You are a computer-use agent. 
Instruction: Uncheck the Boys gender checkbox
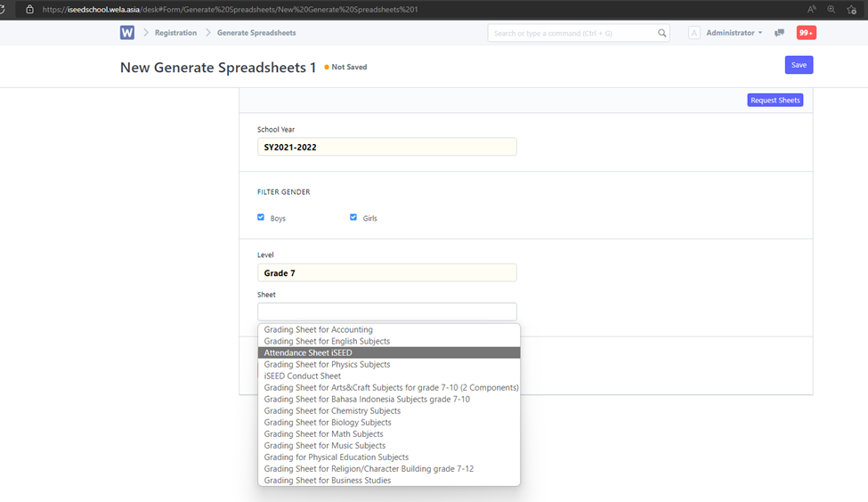(x=261, y=217)
